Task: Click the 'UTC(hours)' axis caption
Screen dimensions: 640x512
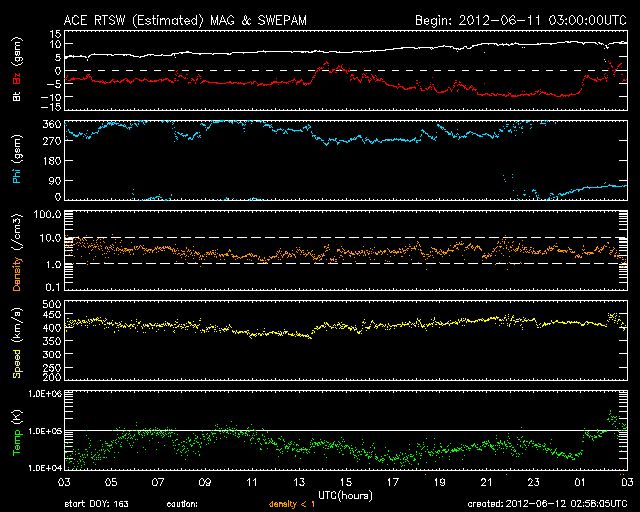Action: click(345, 496)
